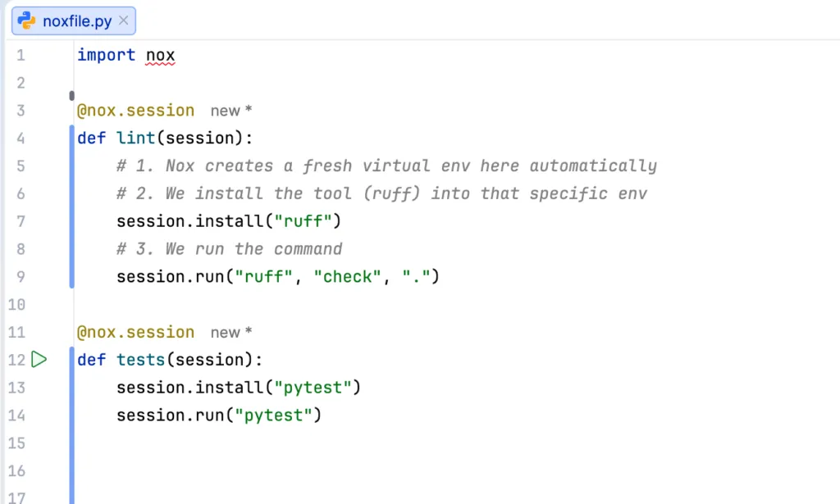
Task: Click the @nox.session decorator on line 3
Action: coord(135,110)
